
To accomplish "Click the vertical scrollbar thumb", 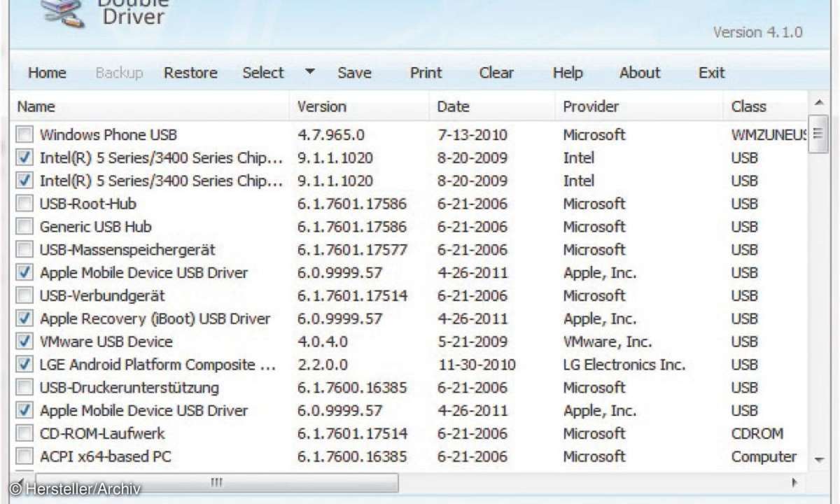I will coord(818,134).
